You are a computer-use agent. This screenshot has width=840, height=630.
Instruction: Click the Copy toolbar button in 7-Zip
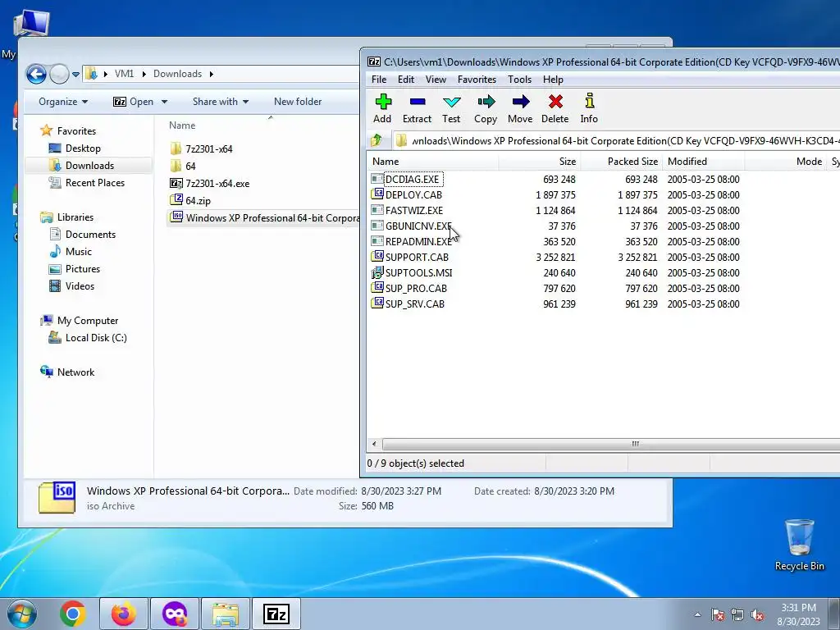coord(486,109)
